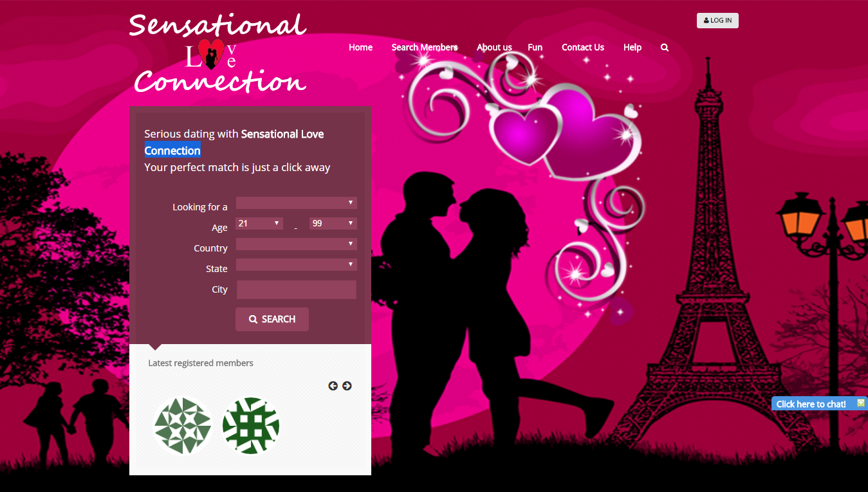The height and width of the screenshot is (492, 868).
Task: Open the Help menu item
Action: pos(633,48)
